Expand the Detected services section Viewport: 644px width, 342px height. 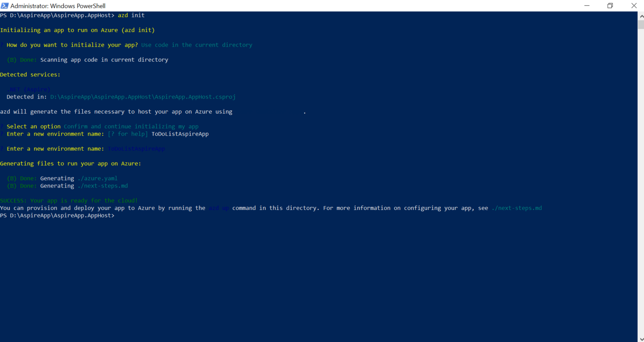[30, 74]
